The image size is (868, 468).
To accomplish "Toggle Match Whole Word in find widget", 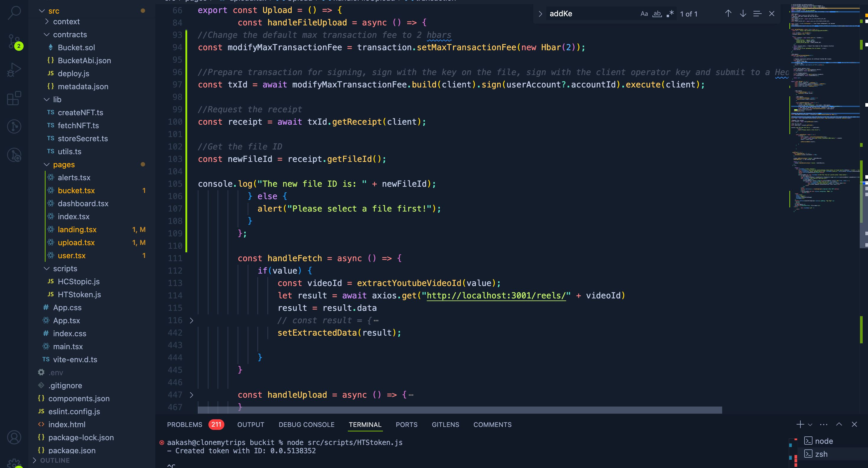I will [x=657, y=14].
